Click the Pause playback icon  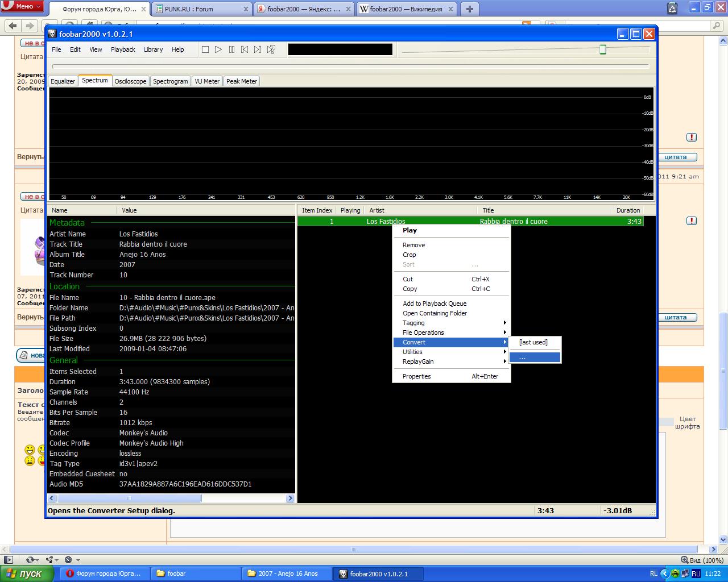point(231,49)
